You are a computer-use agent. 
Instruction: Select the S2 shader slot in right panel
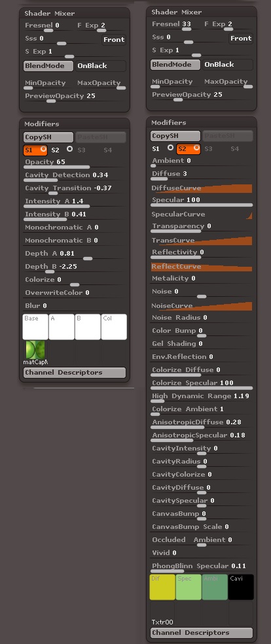(x=189, y=148)
